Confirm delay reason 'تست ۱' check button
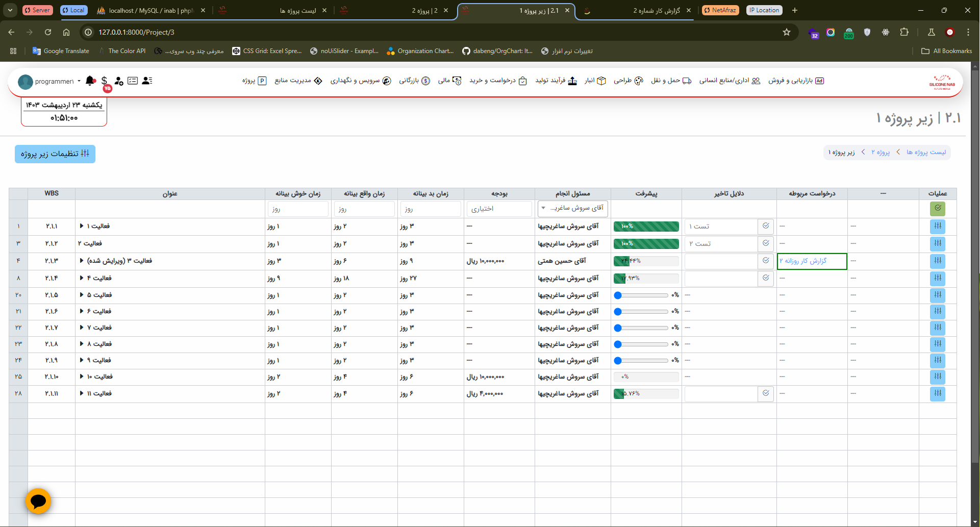Screen dimensions: 980x527 [x=766, y=226]
